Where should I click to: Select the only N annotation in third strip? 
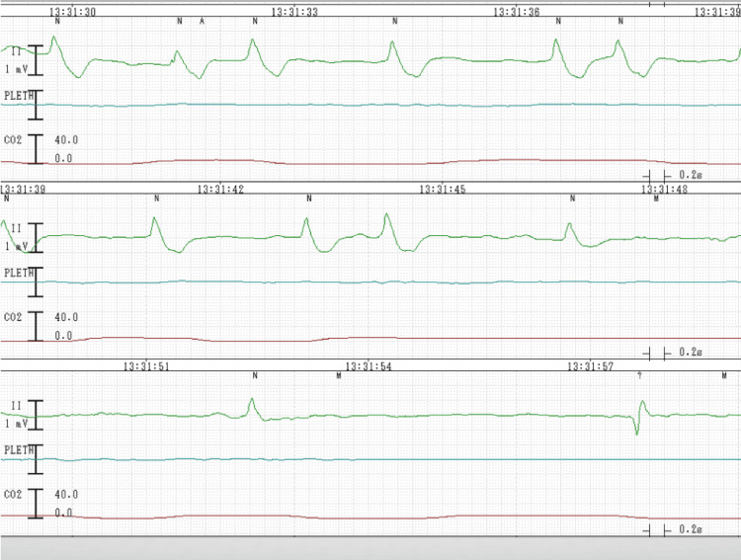[255, 375]
